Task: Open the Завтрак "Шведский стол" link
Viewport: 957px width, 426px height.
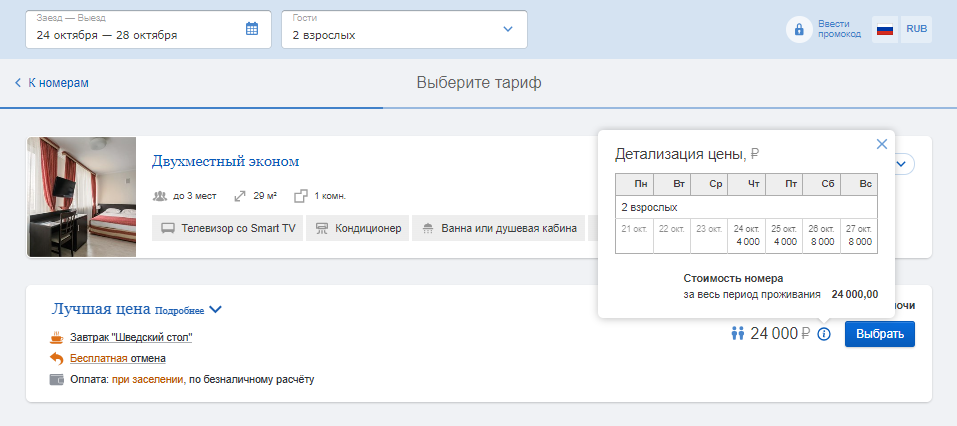Action: pyautogui.click(x=131, y=337)
